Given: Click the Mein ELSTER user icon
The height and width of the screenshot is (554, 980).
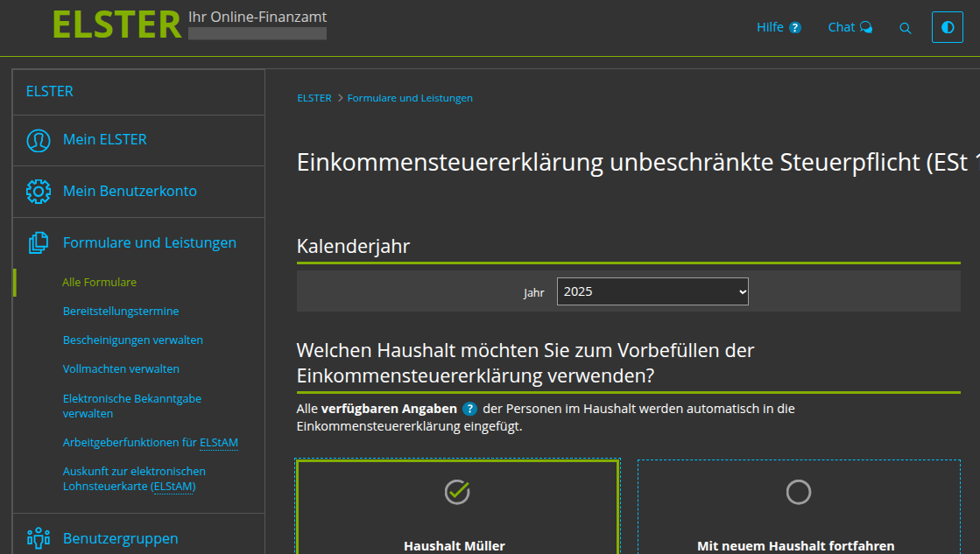Looking at the screenshot, I should click(x=39, y=140).
